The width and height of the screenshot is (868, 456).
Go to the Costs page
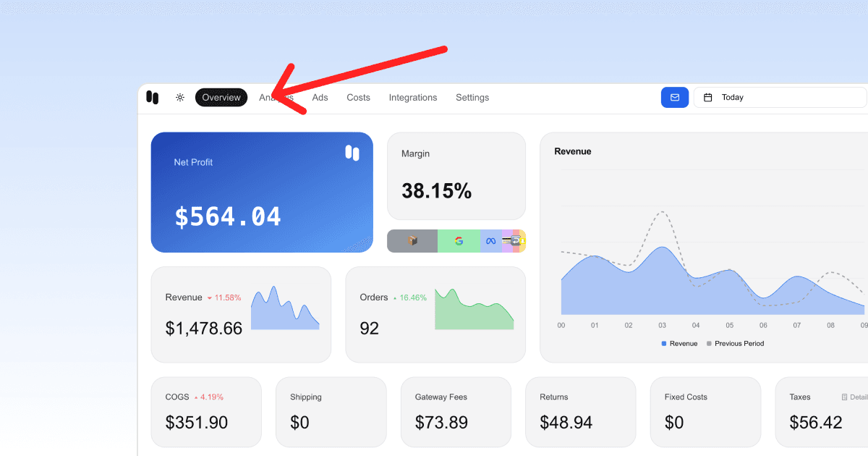(x=358, y=97)
